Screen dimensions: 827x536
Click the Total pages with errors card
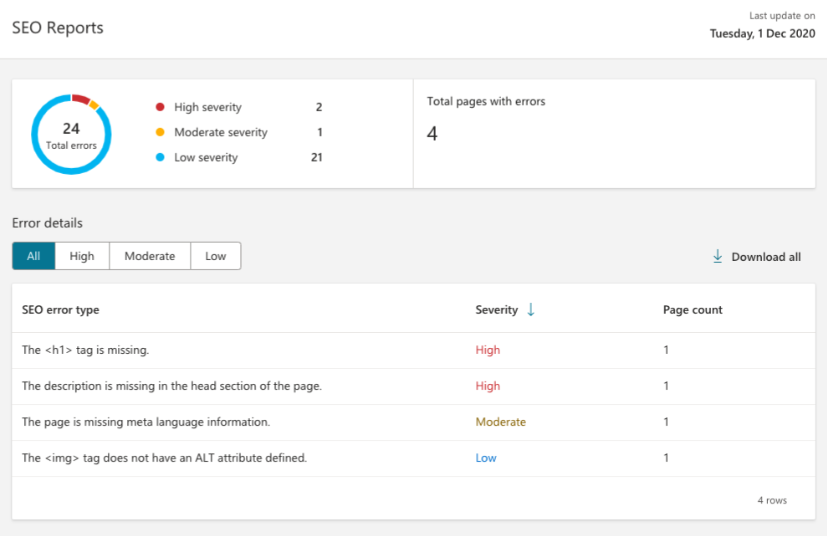click(614, 134)
